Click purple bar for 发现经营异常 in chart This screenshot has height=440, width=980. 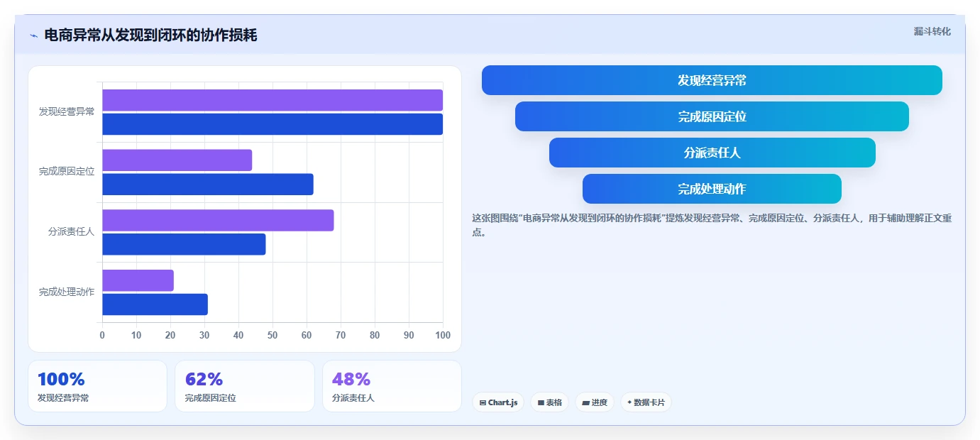click(x=272, y=100)
